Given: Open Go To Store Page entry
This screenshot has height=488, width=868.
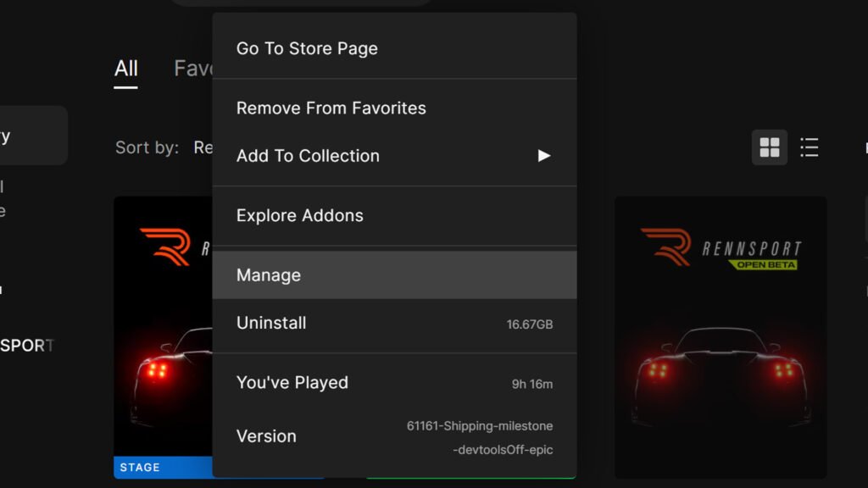Looking at the screenshot, I should click(x=394, y=48).
